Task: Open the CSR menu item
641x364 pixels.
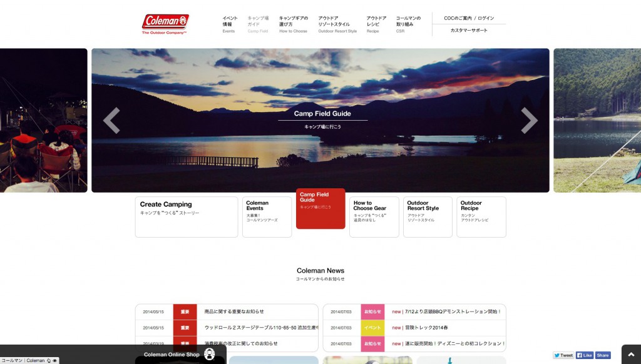Action: (408, 24)
